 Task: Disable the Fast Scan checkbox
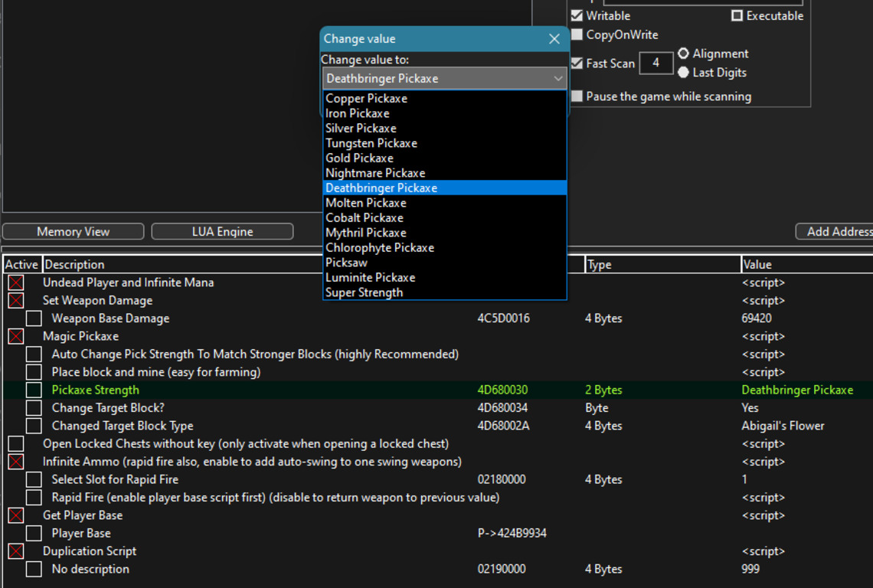coord(577,64)
